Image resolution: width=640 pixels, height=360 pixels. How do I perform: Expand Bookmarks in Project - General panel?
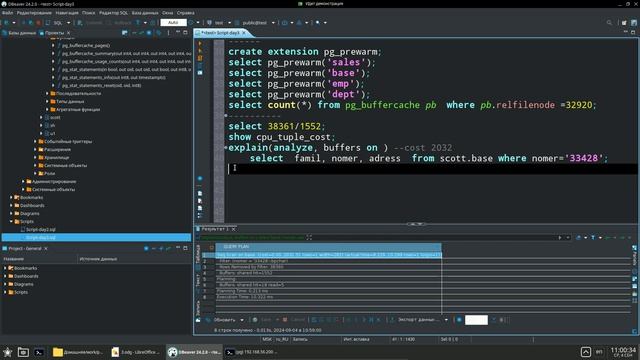5,268
